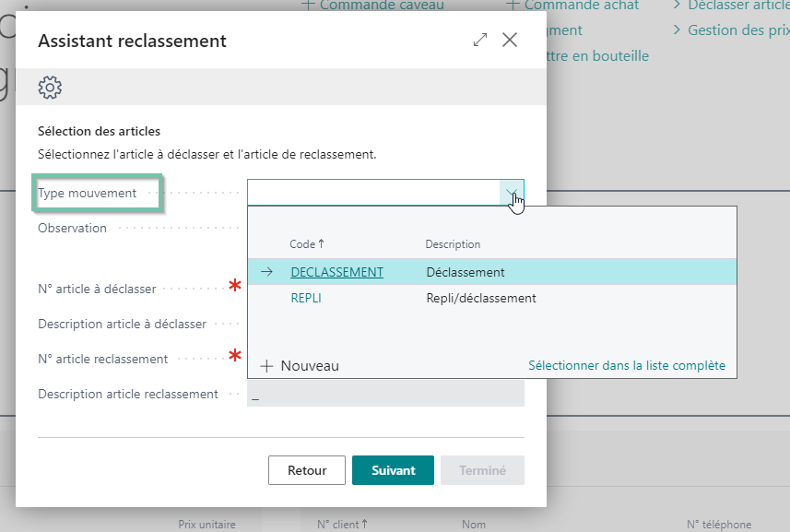Create a new entry with Nouveau

pyautogui.click(x=300, y=366)
